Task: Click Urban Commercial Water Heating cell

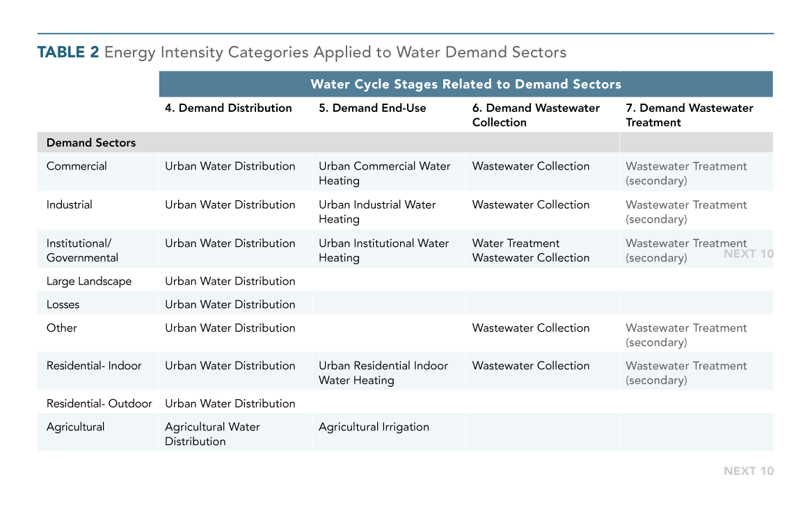Action: click(x=384, y=173)
